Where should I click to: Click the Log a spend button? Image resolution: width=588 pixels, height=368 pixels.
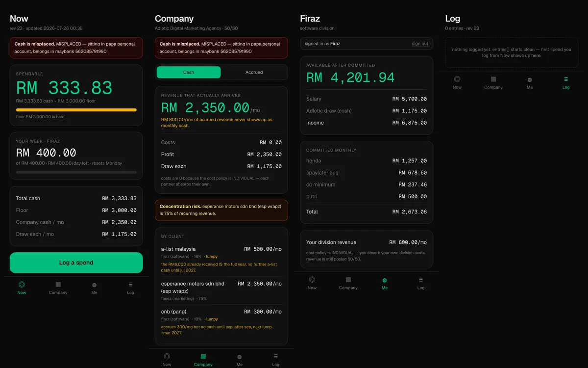pyautogui.click(x=76, y=263)
